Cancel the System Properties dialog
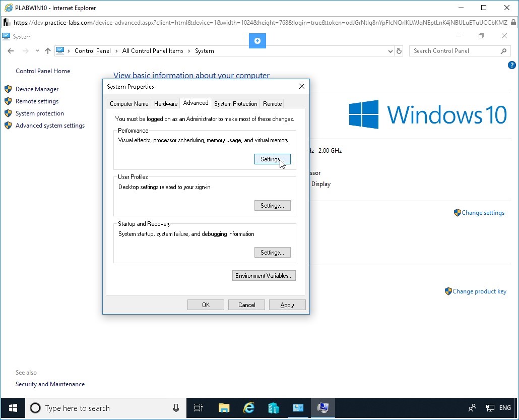The height and width of the screenshot is (420, 519). (246, 305)
